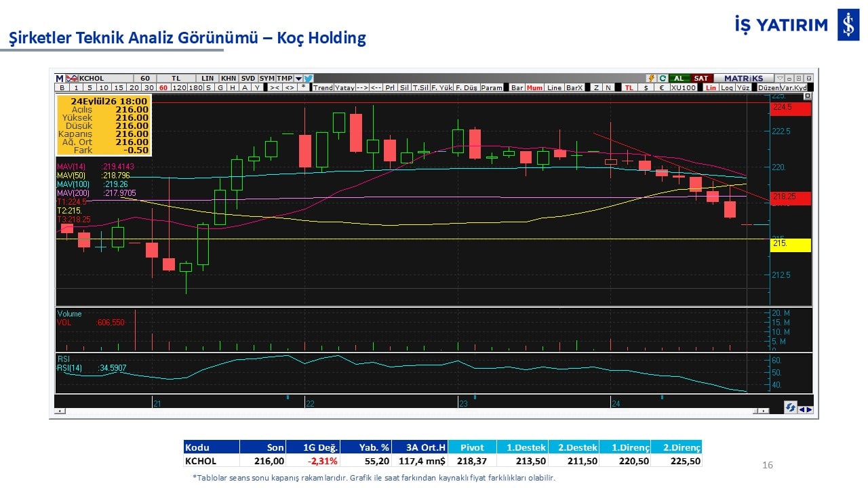Toggle the Mum candlestick chart type
Image resolution: width=868 pixels, height=488 pixels.
pyautogui.click(x=535, y=87)
